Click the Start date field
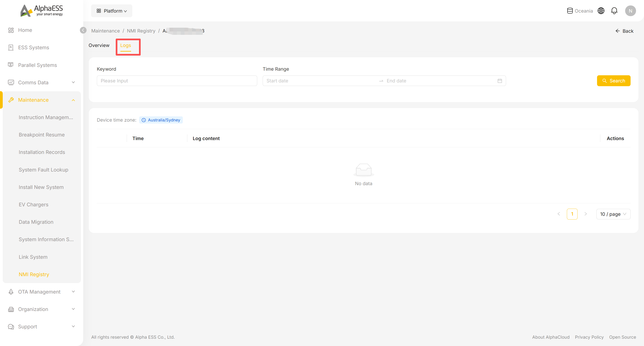 [x=321, y=81]
